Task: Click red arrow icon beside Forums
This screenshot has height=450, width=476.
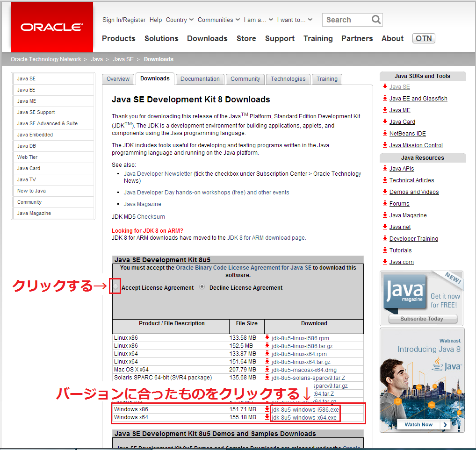Action: (385, 203)
